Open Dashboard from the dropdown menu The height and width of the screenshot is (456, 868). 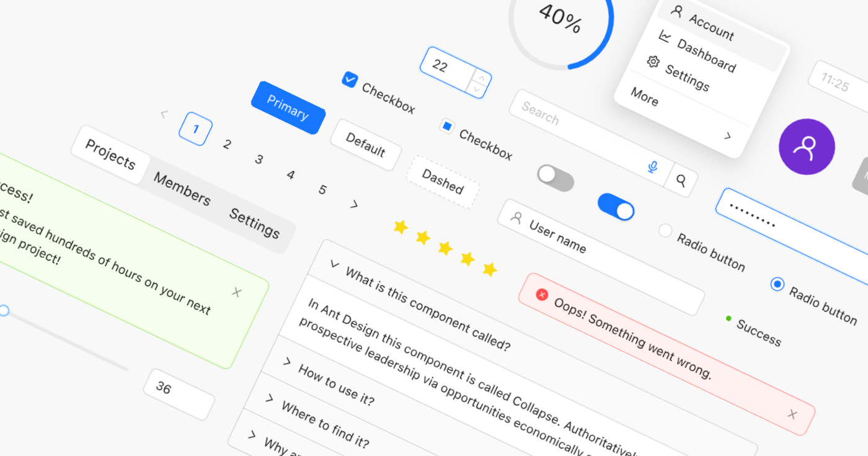[x=706, y=55]
